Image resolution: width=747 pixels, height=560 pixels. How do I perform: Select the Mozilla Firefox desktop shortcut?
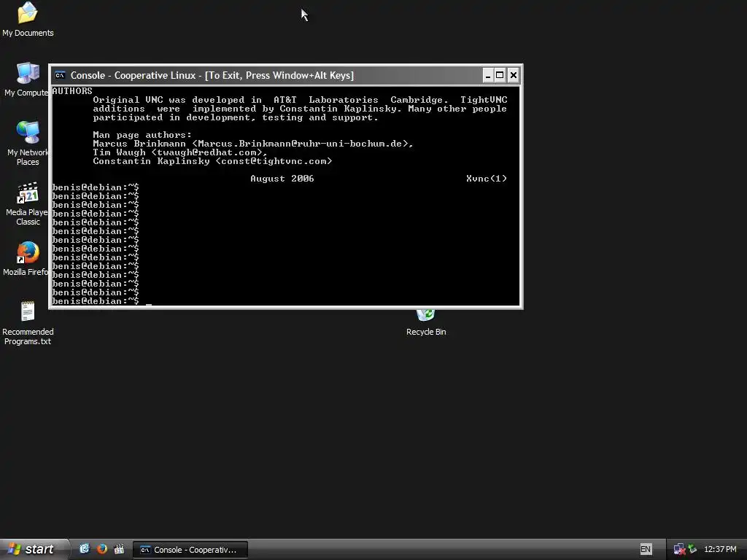[27, 259]
